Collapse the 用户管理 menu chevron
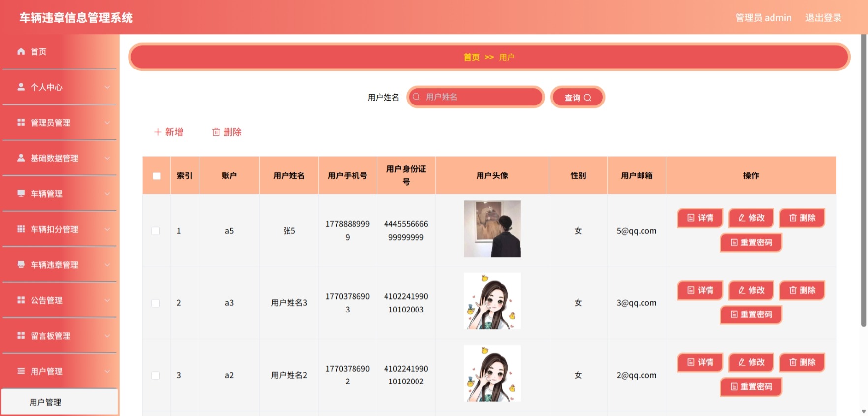This screenshot has width=868, height=416. [107, 371]
